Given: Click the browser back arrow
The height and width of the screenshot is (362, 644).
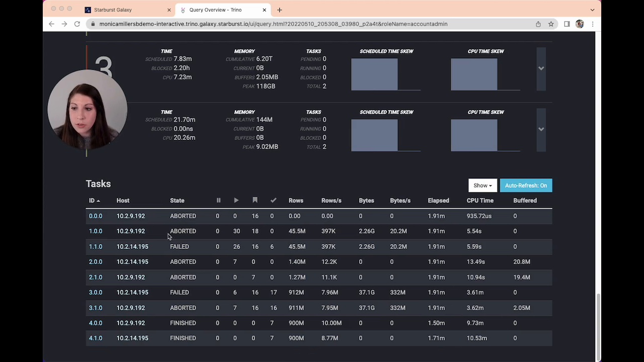Looking at the screenshot, I should point(51,24).
